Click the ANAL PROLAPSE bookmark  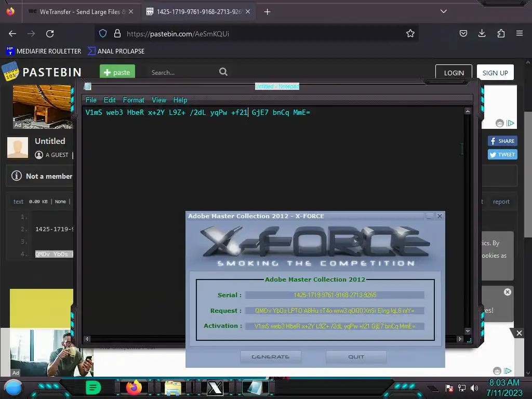(x=116, y=51)
